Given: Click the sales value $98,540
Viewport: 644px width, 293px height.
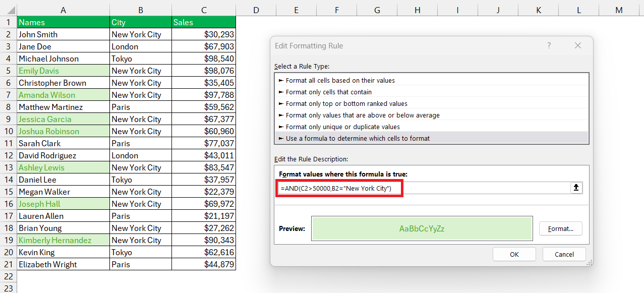Looking at the screenshot, I should 204,58.
